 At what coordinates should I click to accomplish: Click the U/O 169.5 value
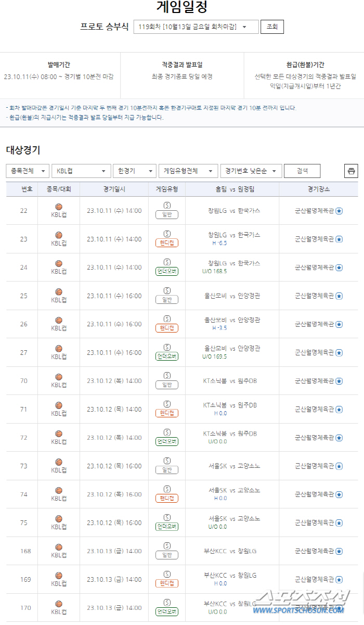(214, 356)
